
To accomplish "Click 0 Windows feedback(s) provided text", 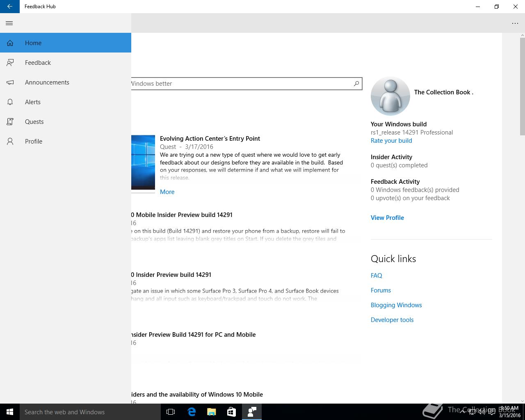I will [x=415, y=190].
